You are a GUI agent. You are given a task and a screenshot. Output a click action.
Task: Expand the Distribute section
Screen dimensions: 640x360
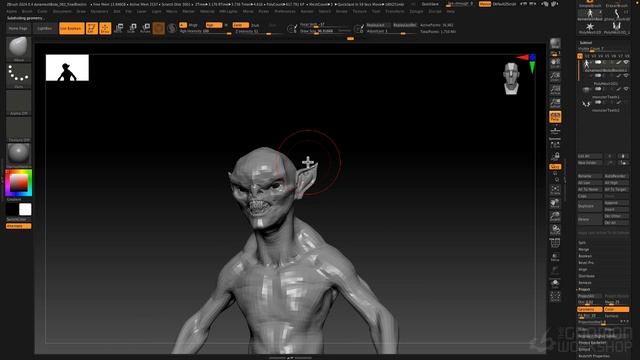587,276
